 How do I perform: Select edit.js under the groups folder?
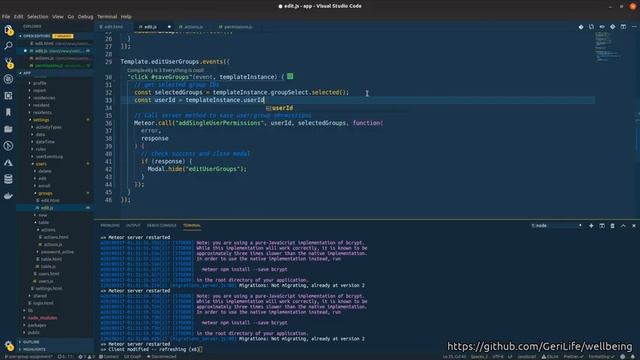point(47,208)
